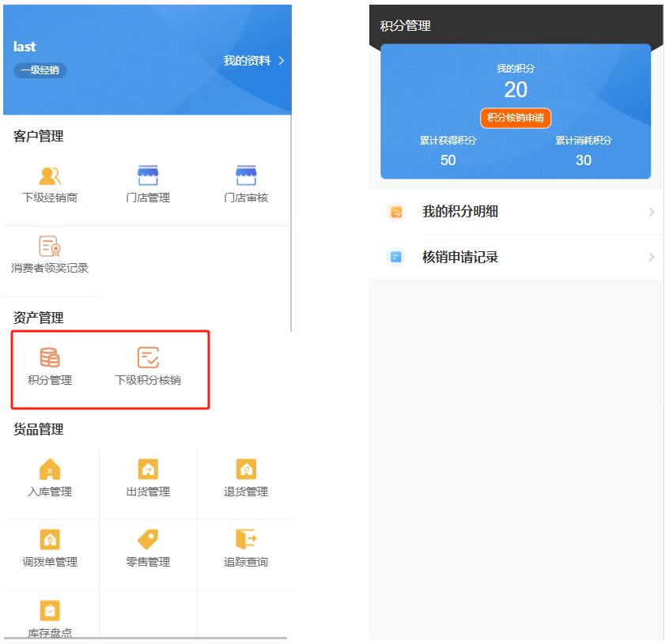Open 我的资料 profile link
Viewport: 669px width, 644px height.
coord(247,61)
